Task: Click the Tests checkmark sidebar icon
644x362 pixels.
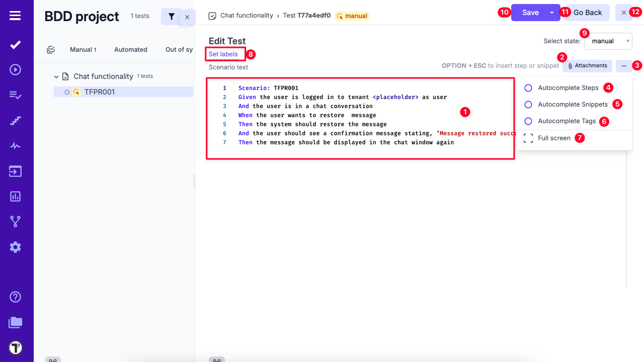Action: (15, 45)
